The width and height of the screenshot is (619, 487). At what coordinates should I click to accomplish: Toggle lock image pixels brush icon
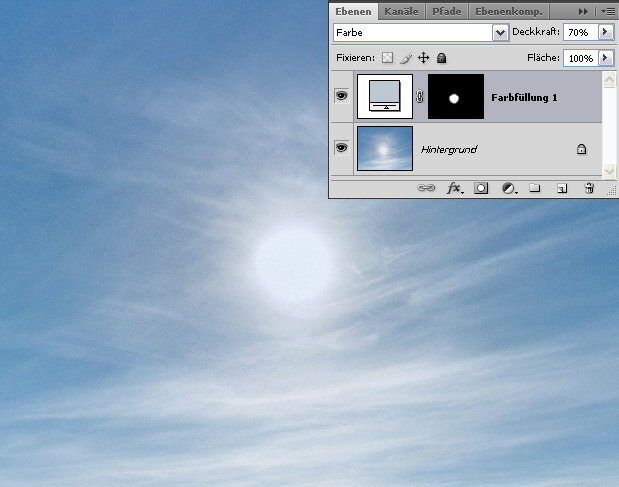(406, 59)
